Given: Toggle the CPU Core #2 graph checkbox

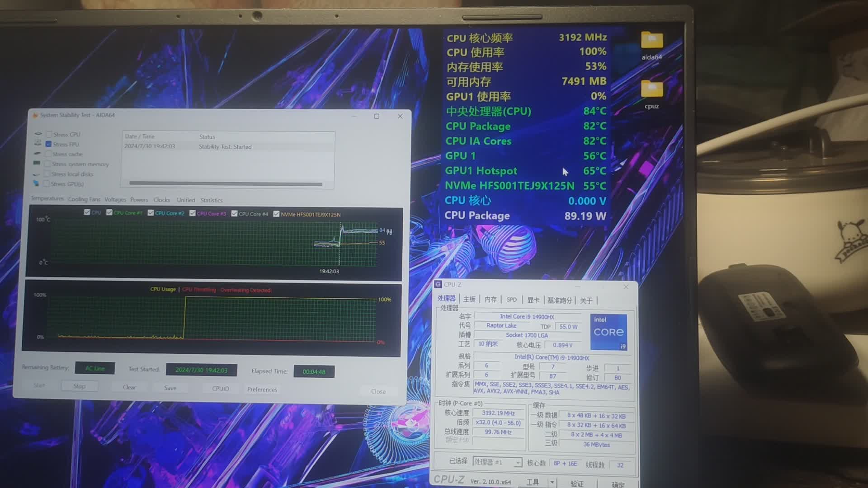Looking at the screenshot, I should click(x=151, y=213).
